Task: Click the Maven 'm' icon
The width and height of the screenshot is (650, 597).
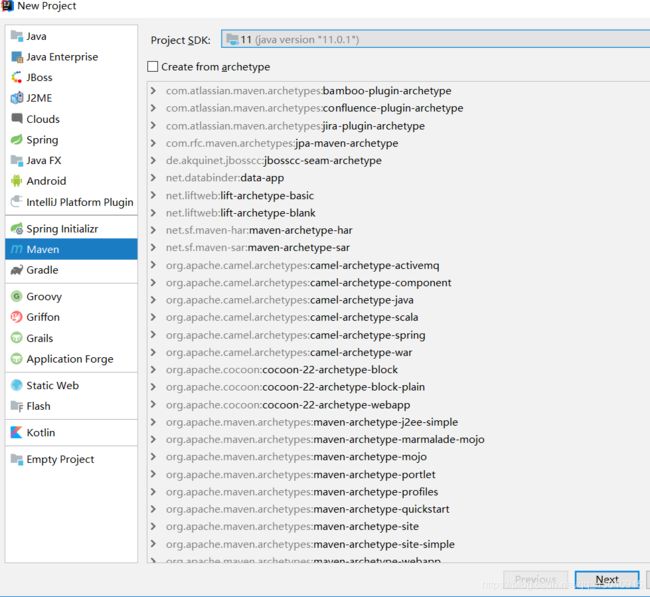Action: [17, 249]
